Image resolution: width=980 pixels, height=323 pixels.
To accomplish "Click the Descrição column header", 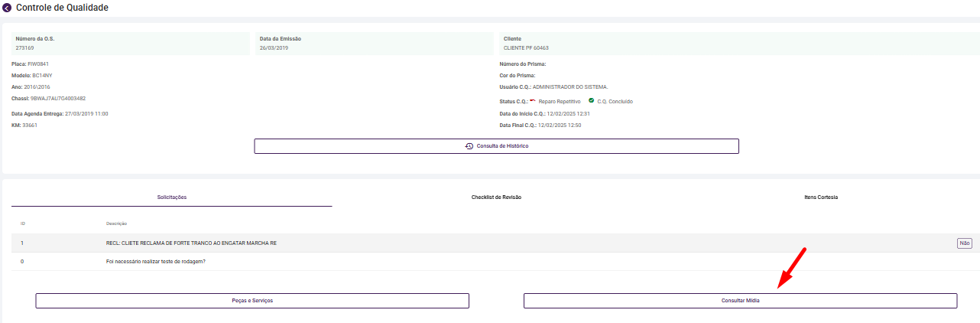I will [116, 223].
